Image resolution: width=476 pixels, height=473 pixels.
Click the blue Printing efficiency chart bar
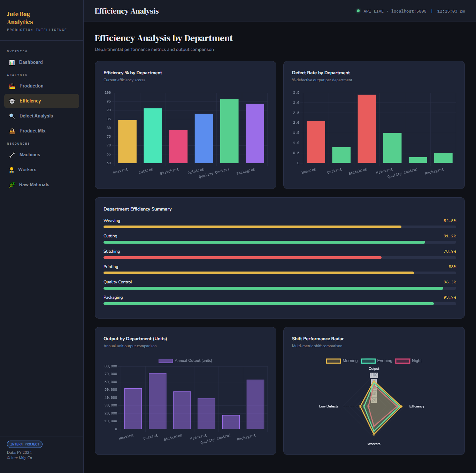(x=204, y=138)
